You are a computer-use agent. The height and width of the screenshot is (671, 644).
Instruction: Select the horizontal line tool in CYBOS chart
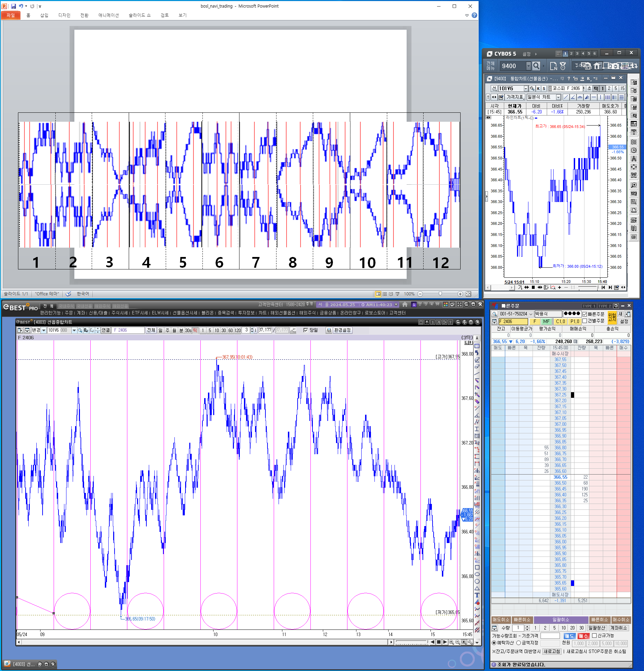(593, 97)
